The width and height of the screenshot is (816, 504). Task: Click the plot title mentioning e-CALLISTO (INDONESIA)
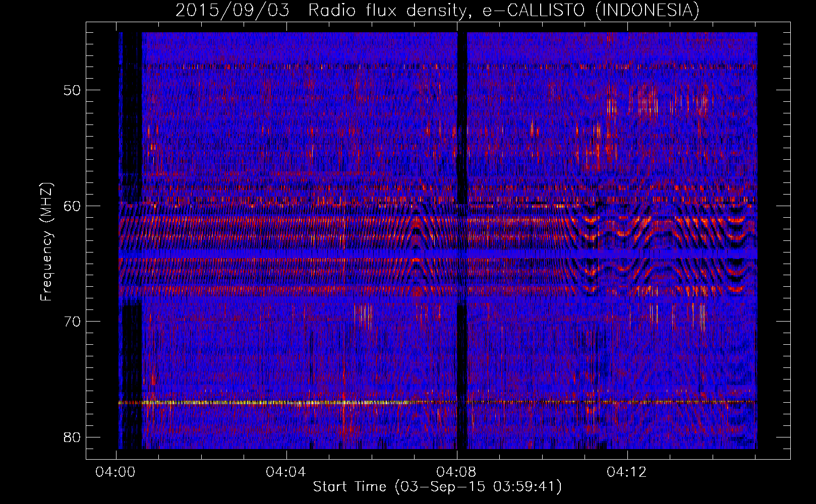point(437,10)
